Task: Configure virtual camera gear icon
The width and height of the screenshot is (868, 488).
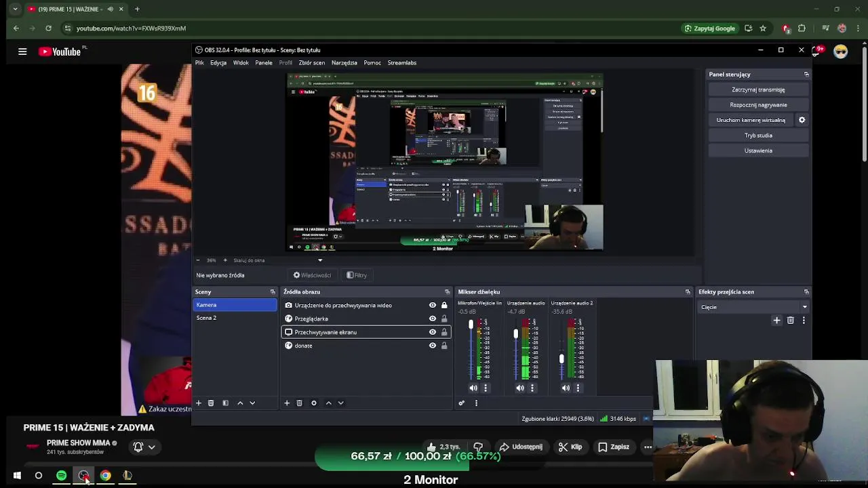Action: [x=802, y=120]
